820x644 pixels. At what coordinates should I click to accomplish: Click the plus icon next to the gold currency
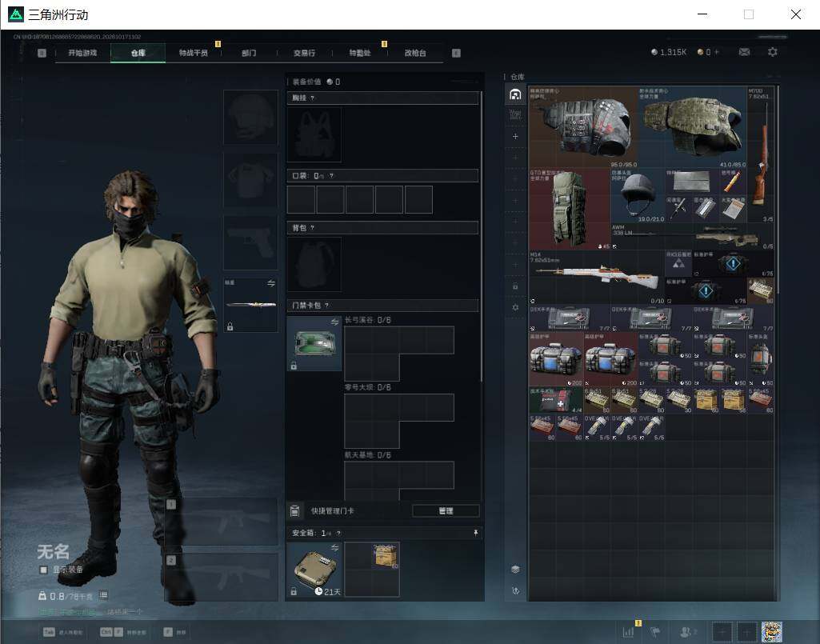pos(717,52)
